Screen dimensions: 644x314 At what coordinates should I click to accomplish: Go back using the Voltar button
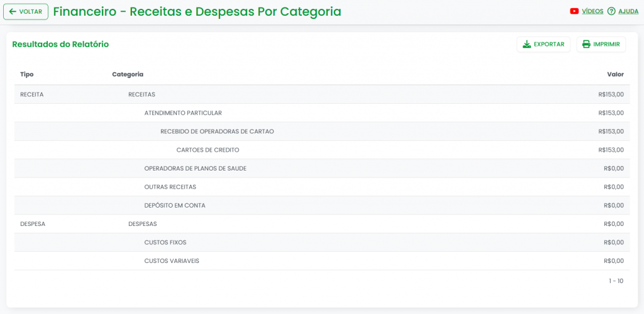pos(26,11)
